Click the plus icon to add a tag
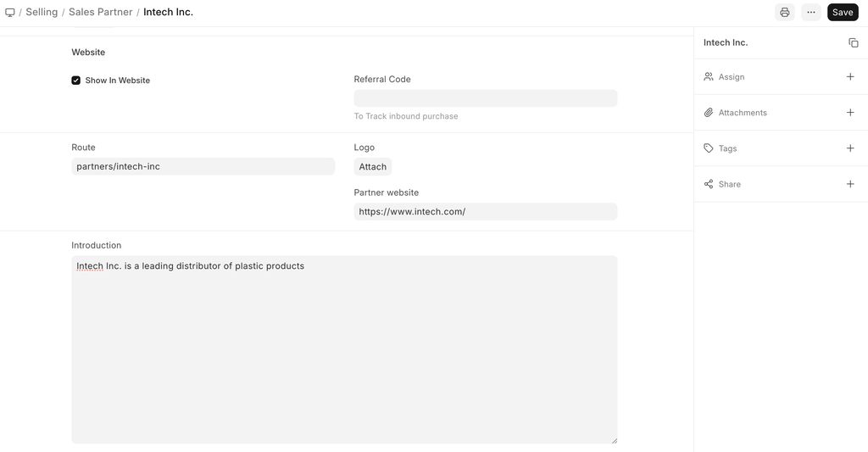The image size is (868, 452). coord(850,148)
